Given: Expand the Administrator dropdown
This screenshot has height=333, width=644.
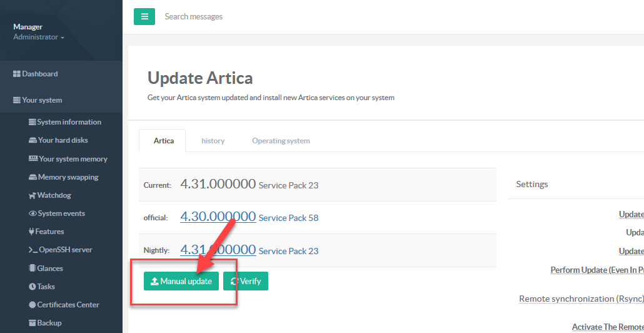Looking at the screenshot, I should point(39,38).
